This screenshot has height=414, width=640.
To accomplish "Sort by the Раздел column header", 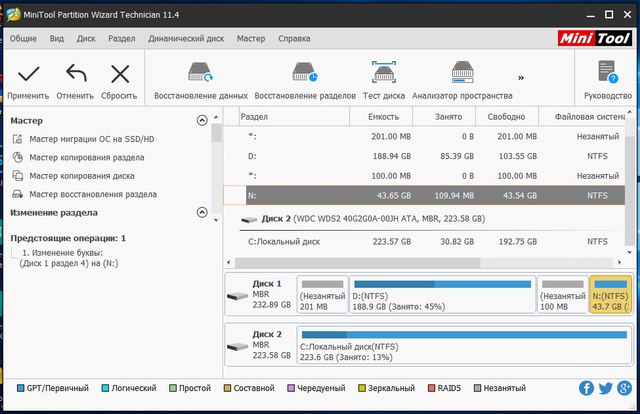I will click(294, 117).
